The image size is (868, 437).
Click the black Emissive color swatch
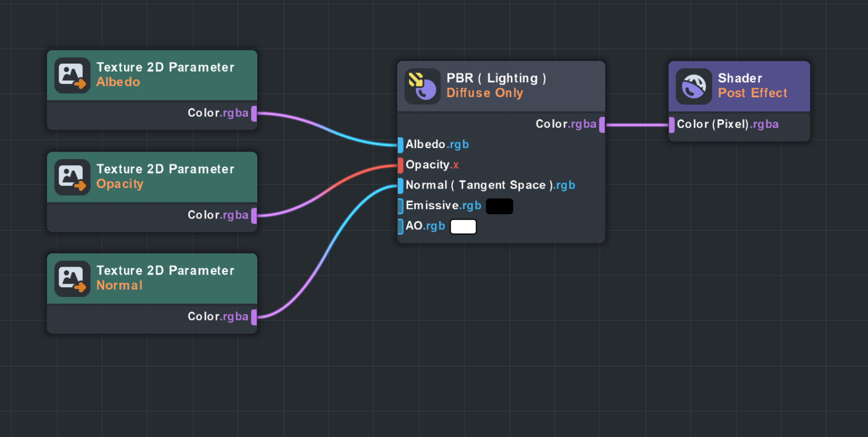click(x=499, y=206)
